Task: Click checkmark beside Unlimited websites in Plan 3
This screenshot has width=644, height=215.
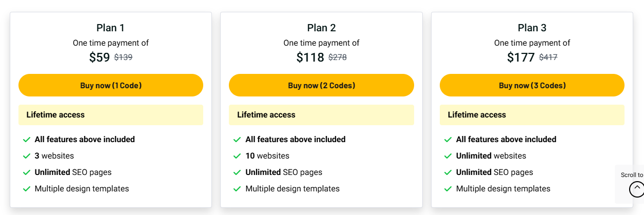Action: pos(448,156)
